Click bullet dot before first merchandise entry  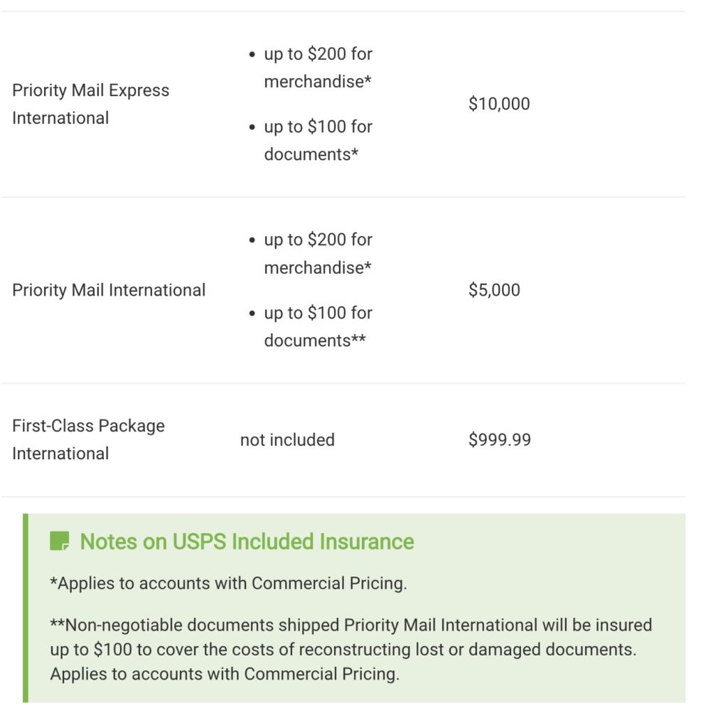(x=252, y=55)
